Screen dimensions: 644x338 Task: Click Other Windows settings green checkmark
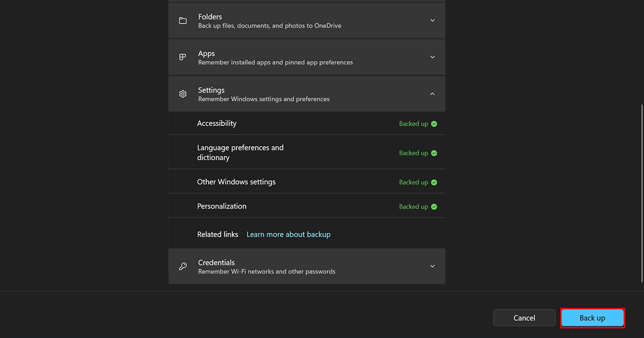pos(434,182)
